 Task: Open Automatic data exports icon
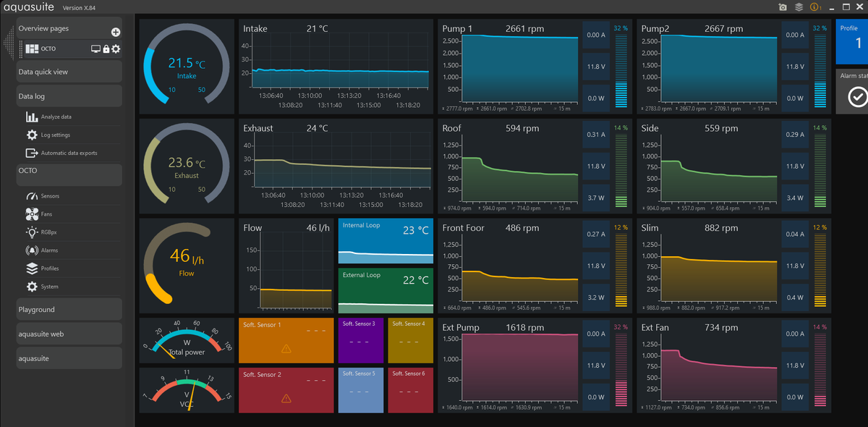click(x=32, y=153)
